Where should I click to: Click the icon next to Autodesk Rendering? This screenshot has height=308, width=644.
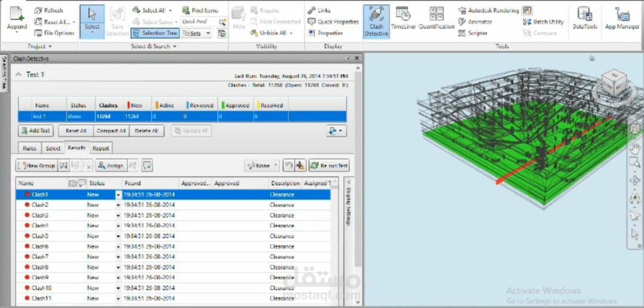pos(528,10)
